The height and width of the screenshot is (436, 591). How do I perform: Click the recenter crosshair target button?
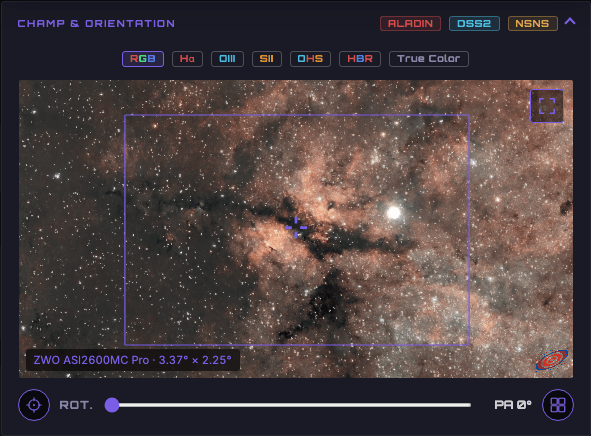(34, 405)
